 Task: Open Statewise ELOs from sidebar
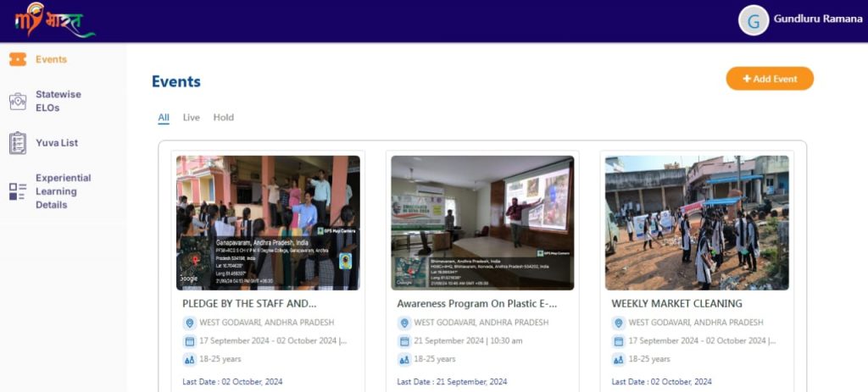58,101
